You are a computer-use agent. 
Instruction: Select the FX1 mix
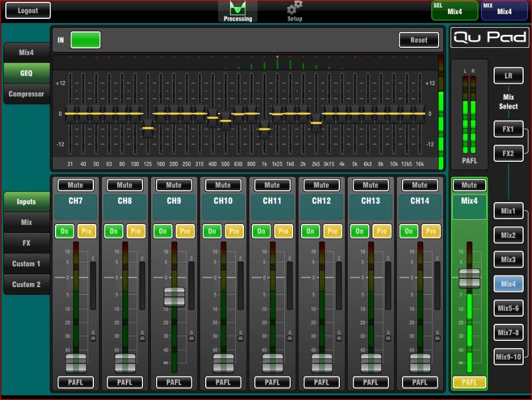[x=508, y=129]
